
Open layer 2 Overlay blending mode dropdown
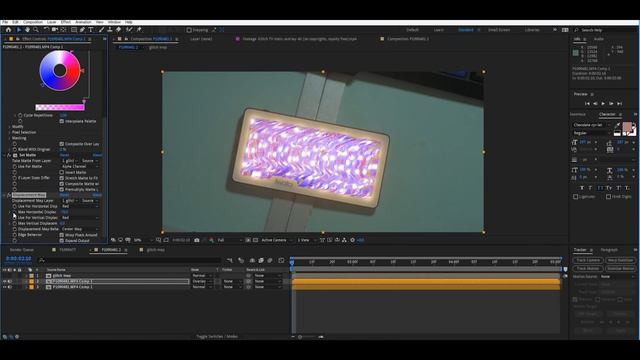202,281
